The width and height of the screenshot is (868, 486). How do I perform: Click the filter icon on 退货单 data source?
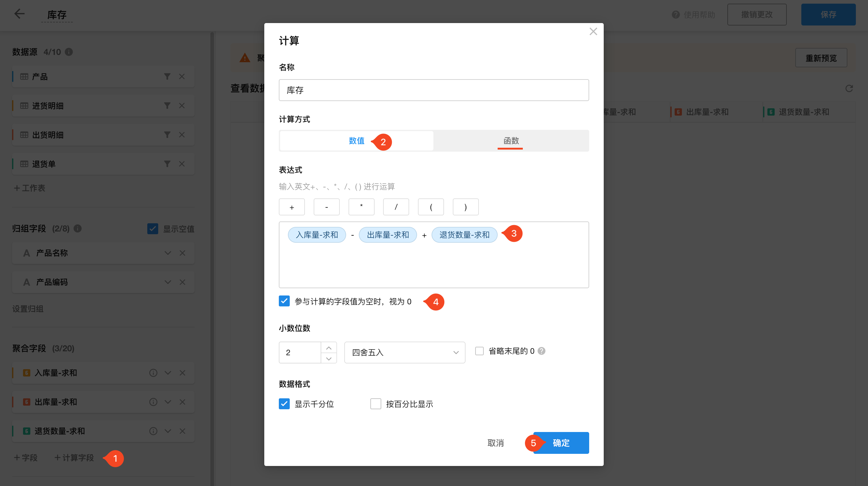[167, 164]
